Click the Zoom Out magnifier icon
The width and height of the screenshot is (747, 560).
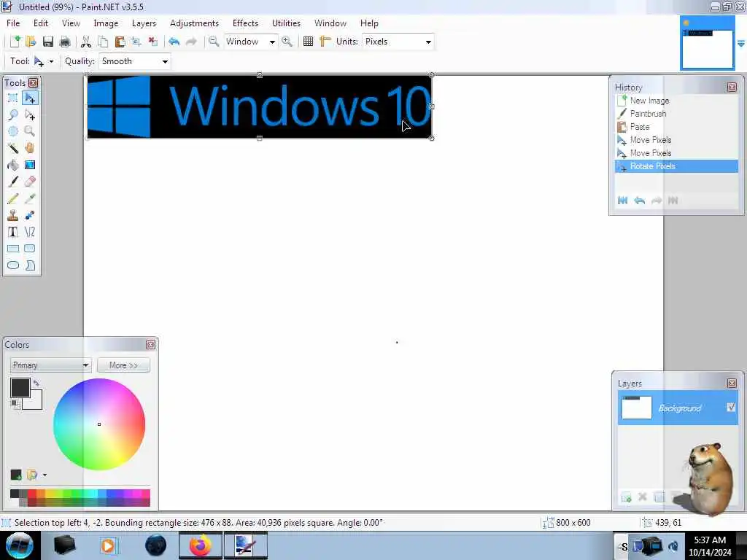[214, 42]
